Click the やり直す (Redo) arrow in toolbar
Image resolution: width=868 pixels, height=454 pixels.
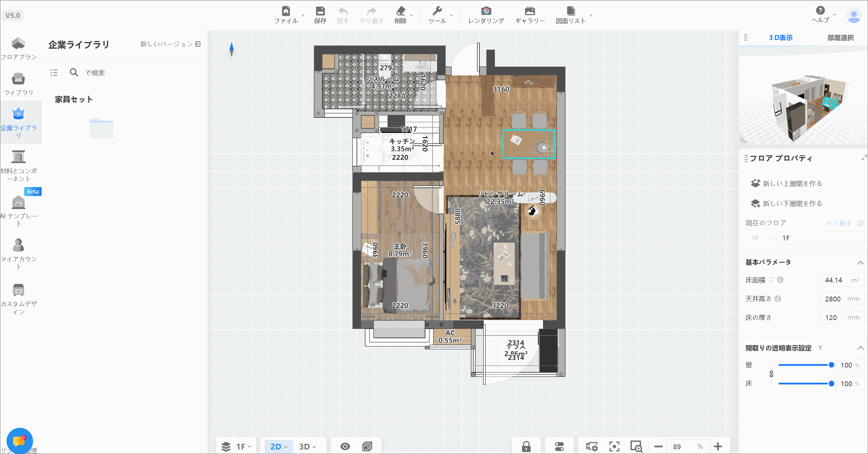(372, 11)
